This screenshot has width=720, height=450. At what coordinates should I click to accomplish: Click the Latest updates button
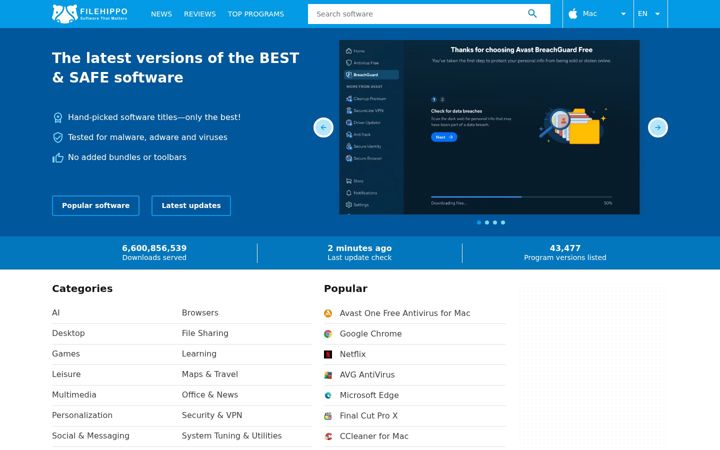click(x=191, y=205)
